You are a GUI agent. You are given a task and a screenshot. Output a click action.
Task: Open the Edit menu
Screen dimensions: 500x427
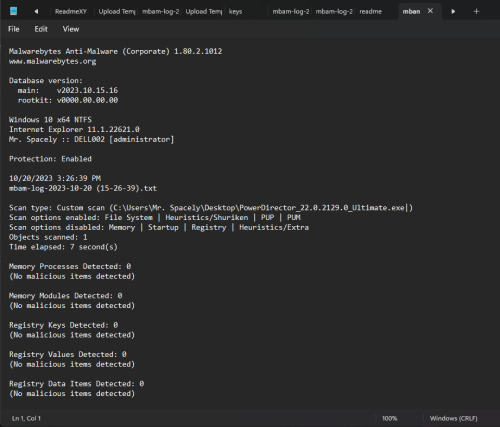click(x=41, y=29)
